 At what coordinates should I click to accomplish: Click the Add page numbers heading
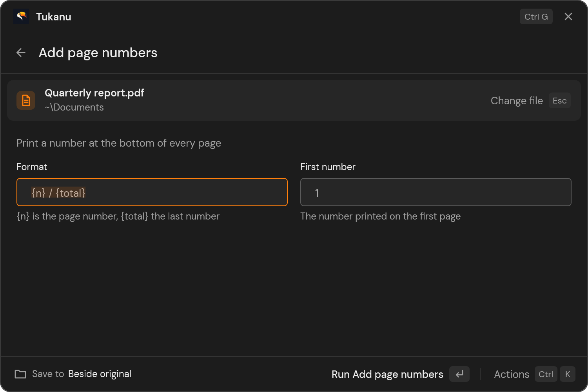click(98, 53)
